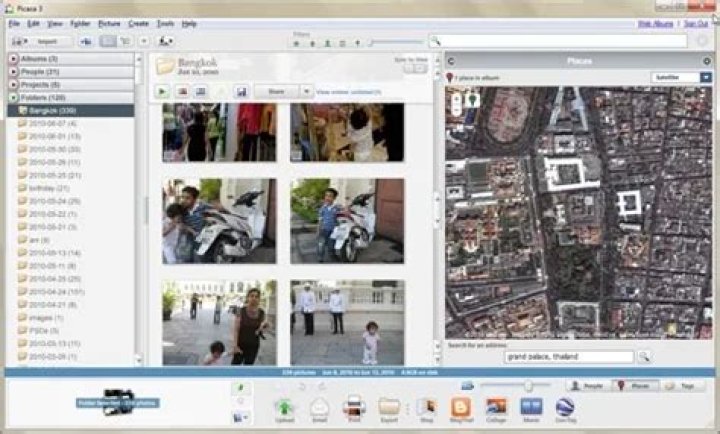The width and height of the screenshot is (720, 434).
Task: Launch the Geo-Tag Google Earth icon
Action: [565, 407]
